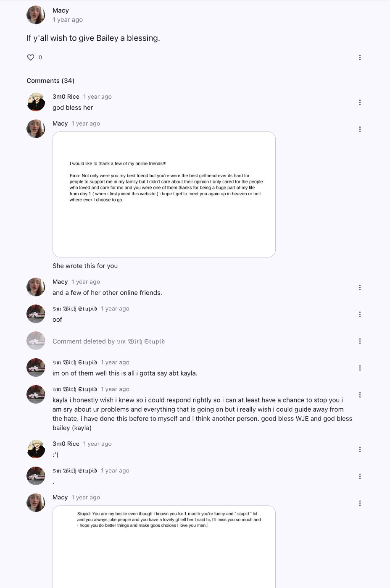Click the car avatar next to "oof" comment
Viewport: 390px width, 588px height.
click(x=36, y=314)
